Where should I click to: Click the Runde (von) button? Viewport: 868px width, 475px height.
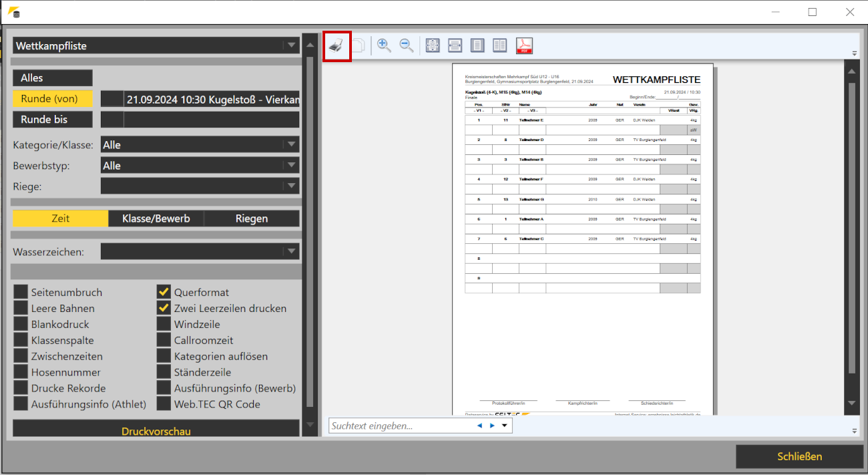53,99
